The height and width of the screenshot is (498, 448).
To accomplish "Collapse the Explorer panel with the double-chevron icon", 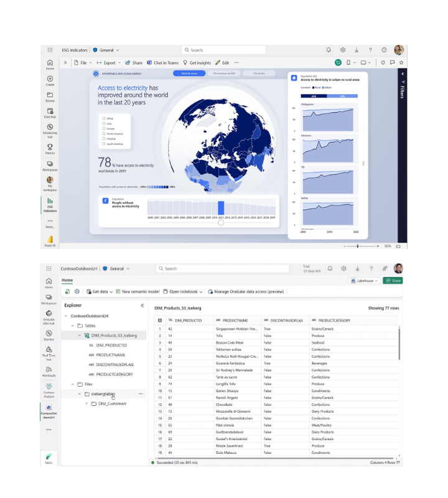I will pyautogui.click(x=142, y=306).
